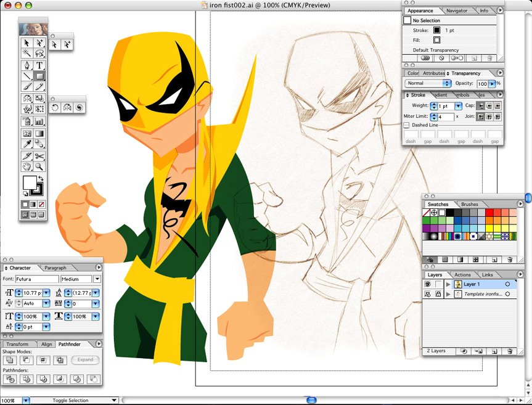Open the Info tab
Screen dimensions: 532x405
(484, 10)
